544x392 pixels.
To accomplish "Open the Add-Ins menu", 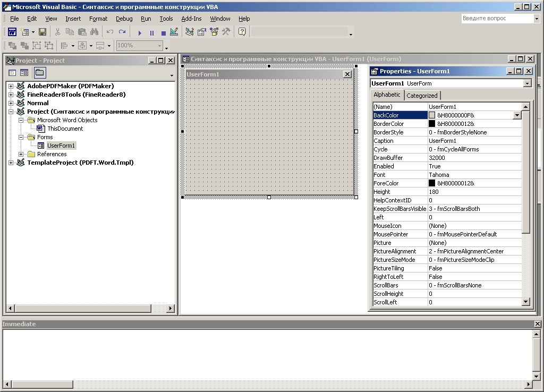I will point(191,19).
